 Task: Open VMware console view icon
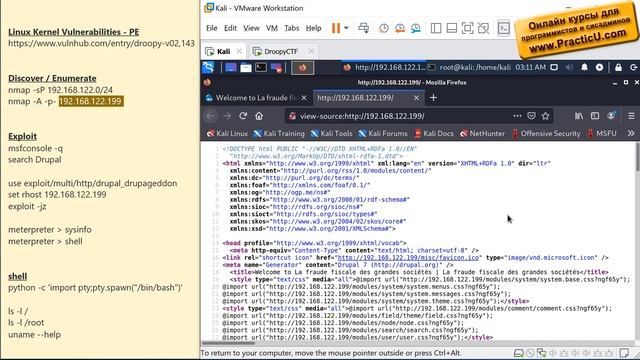tap(504, 28)
